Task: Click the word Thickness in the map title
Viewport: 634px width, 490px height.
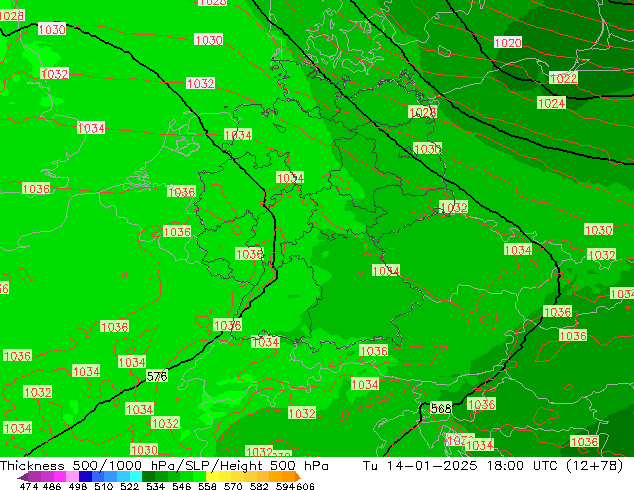Action: (x=32, y=466)
